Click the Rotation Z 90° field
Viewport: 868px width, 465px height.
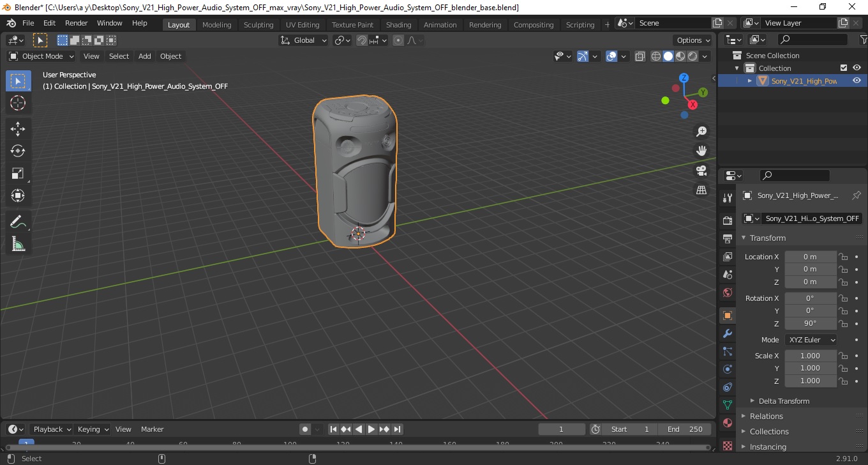pos(810,323)
